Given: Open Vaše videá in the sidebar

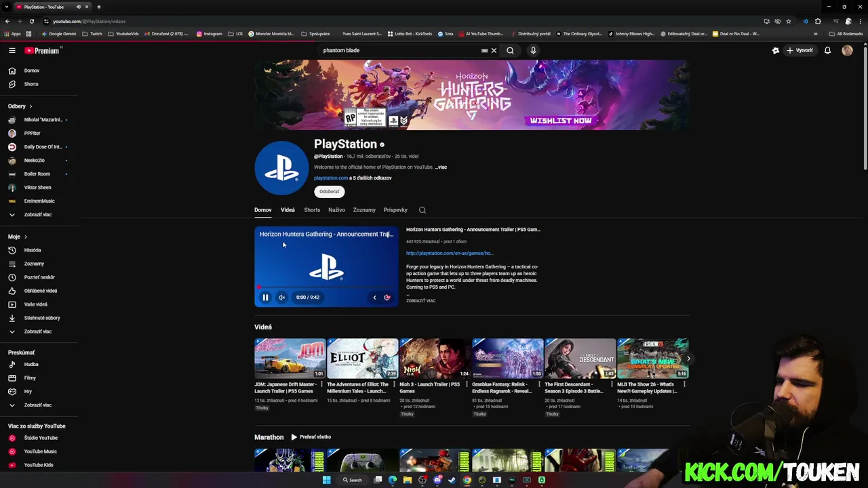Looking at the screenshot, I should (35, 304).
